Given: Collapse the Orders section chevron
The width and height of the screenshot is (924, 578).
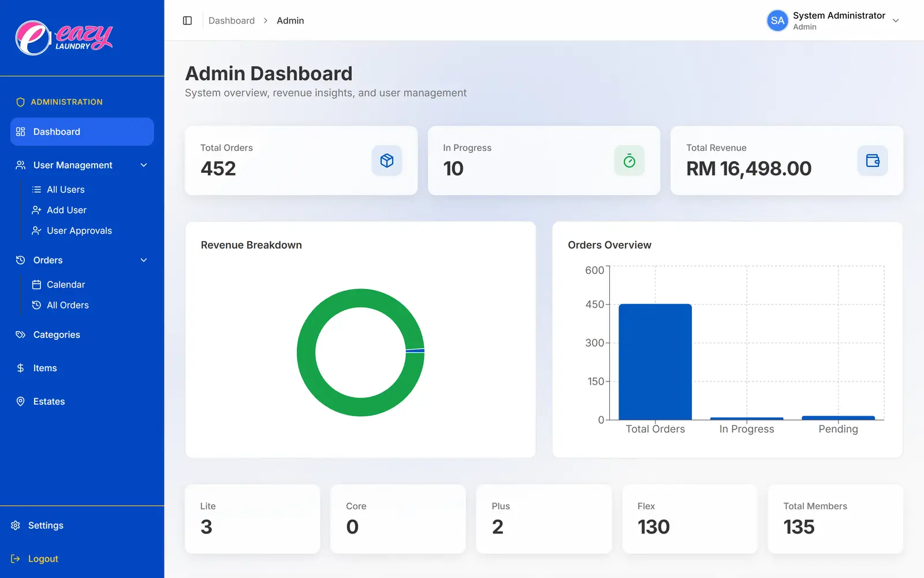Looking at the screenshot, I should (144, 260).
